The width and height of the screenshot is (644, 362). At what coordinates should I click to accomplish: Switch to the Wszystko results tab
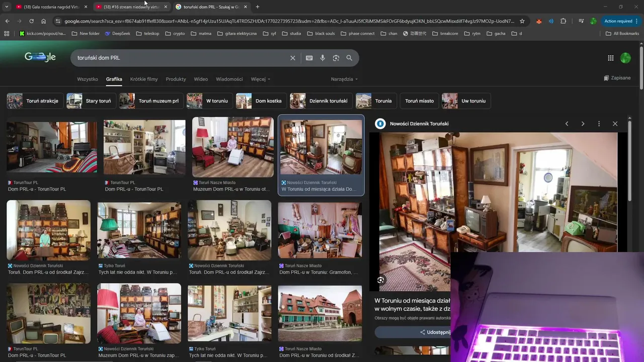click(88, 79)
